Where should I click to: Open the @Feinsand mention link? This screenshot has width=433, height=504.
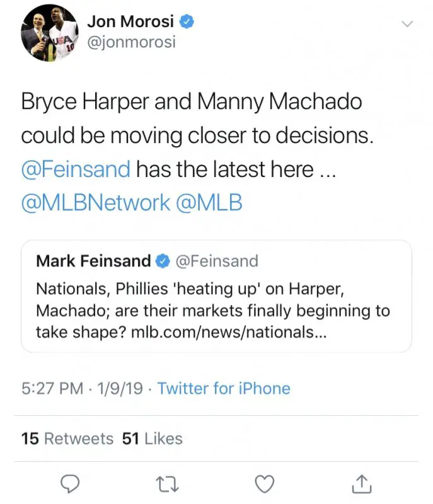tap(76, 169)
